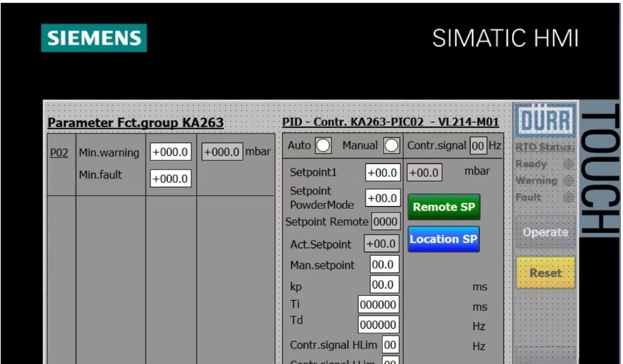Click the 'Setpoint Remote' label

pyautogui.click(x=327, y=222)
